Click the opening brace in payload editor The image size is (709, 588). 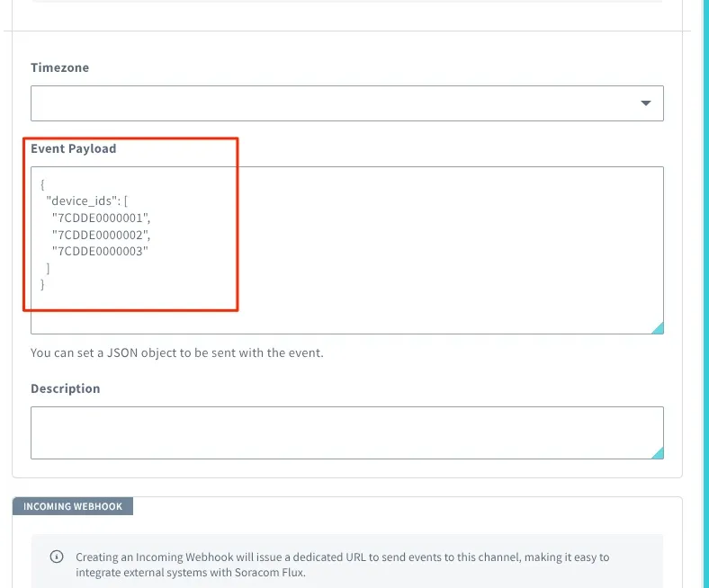42,184
